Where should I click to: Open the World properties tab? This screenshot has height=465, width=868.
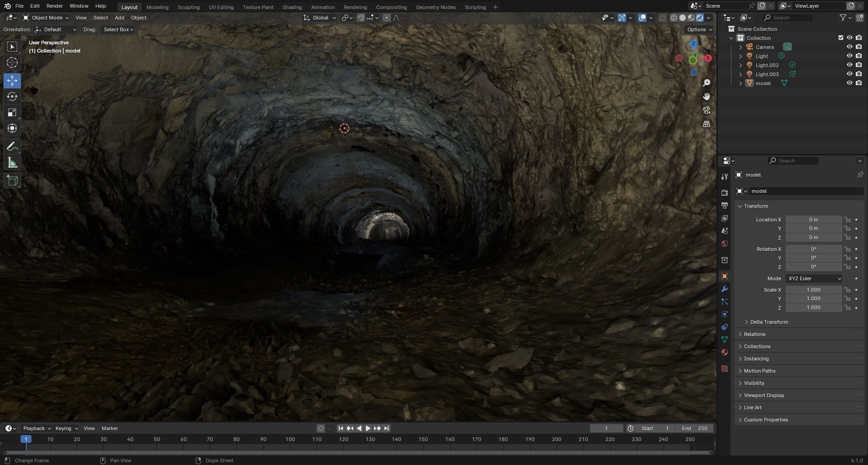click(725, 244)
